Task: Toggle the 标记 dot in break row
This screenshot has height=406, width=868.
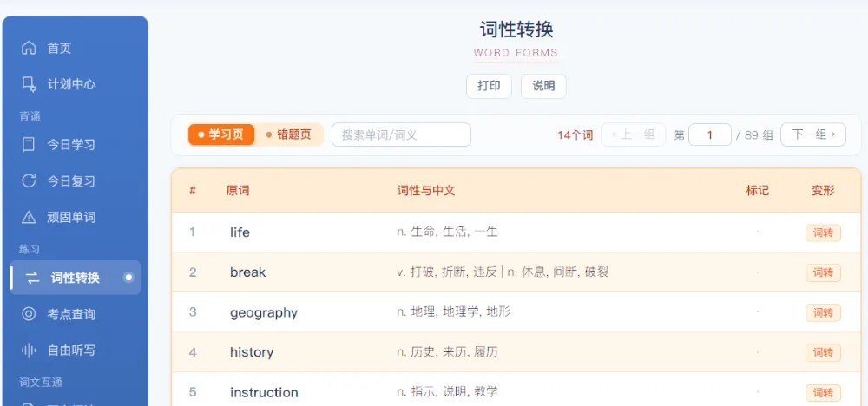Action: pos(757,272)
